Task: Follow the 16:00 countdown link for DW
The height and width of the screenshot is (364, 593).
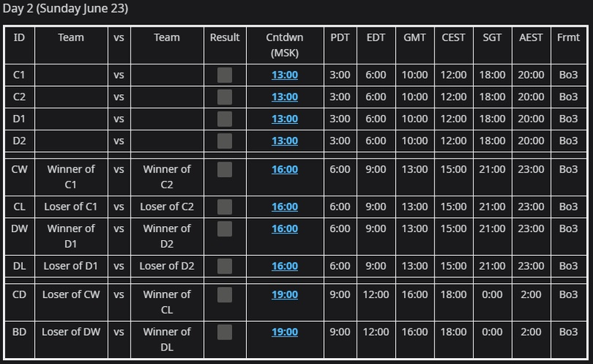Action: [x=285, y=228]
